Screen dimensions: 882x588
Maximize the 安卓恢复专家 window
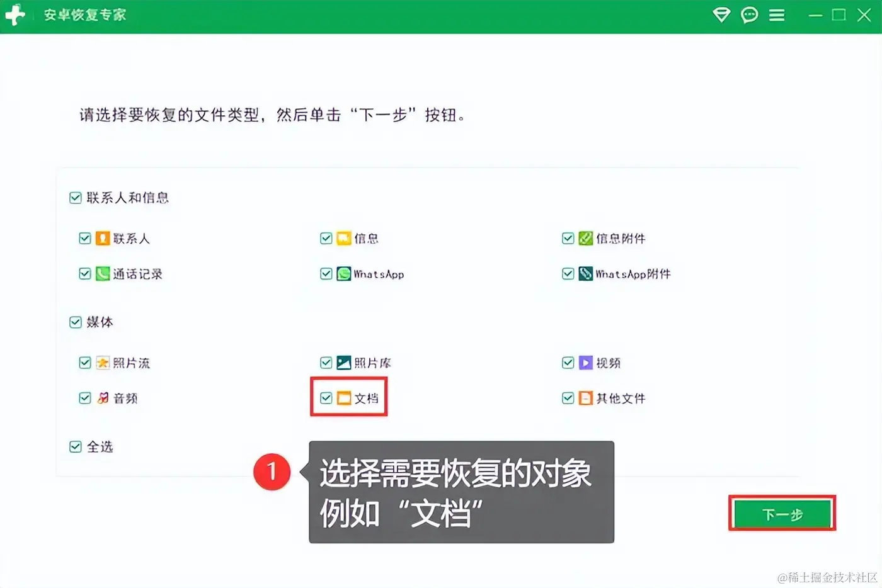pos(839,15)
